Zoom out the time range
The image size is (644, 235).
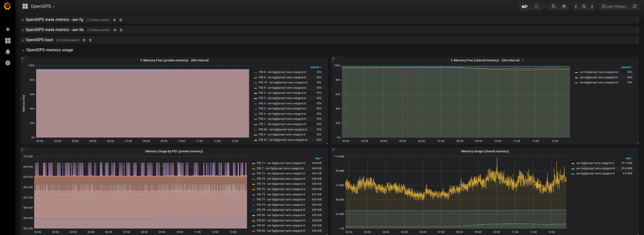point(584,6)
